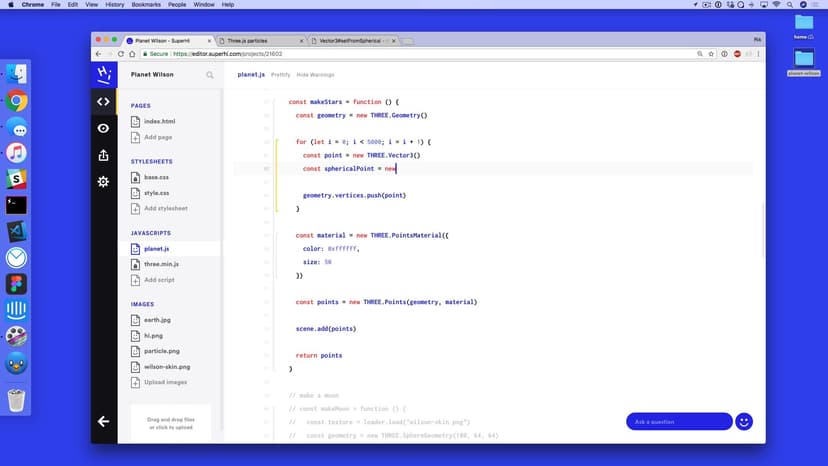Click the search magnifier beside Planet Wilson
828x466 pixels.
210,75
